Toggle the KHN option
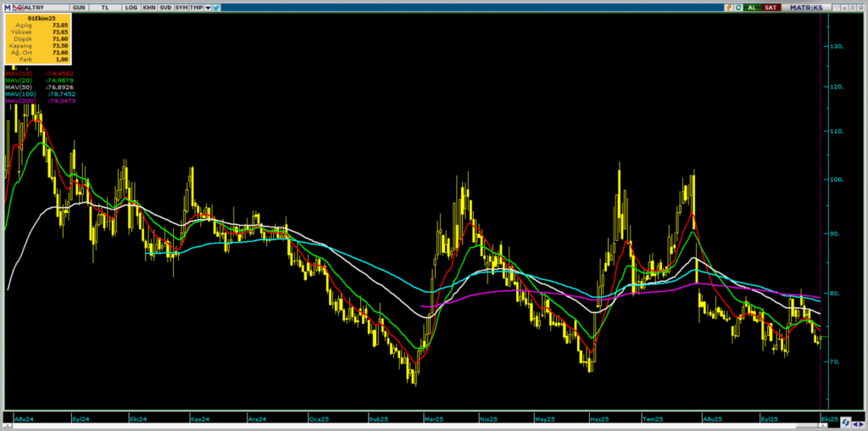This screenshot has width=868, height=431. pos(149,7)
